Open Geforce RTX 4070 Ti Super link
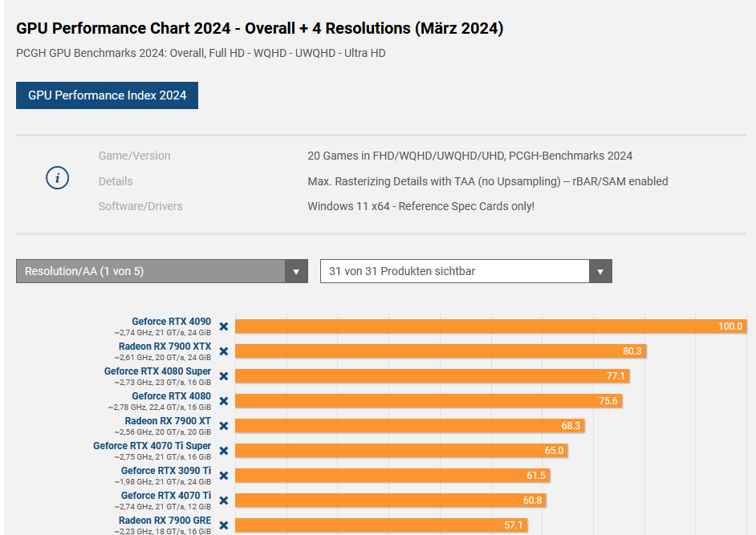The width and height of the screenshot is (756, 535). [152, 446]
